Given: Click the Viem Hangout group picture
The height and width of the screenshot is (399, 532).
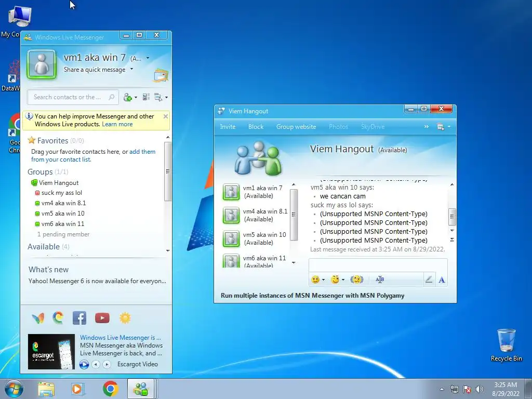Looking at the screenshot, I should [258, 158].
